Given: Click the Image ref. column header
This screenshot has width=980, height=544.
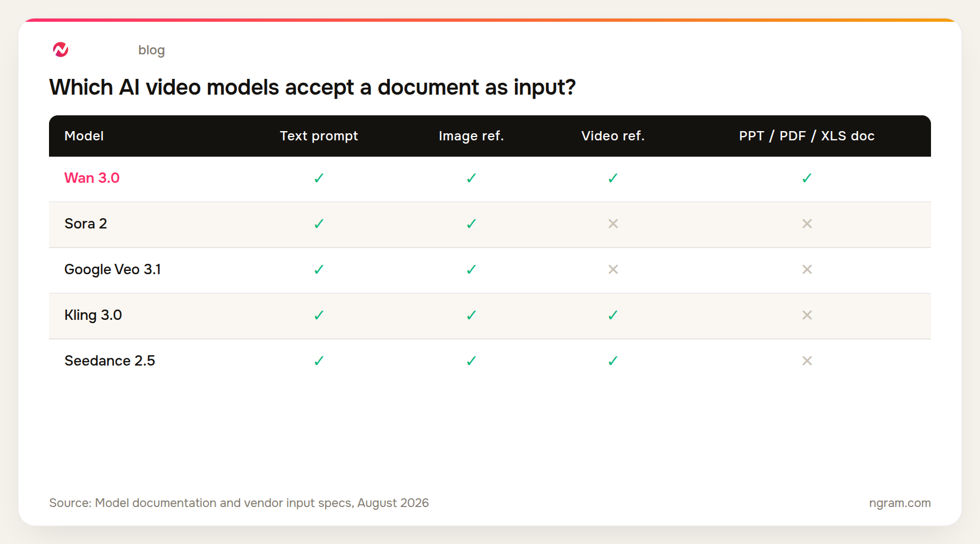Looking at the screenshot, I should [x=471, y=136].
